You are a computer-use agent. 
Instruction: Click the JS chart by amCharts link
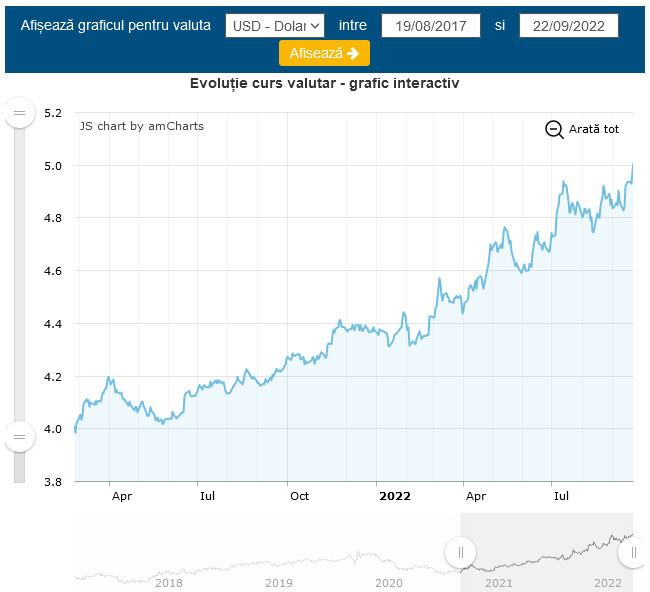tap(142, 126)
